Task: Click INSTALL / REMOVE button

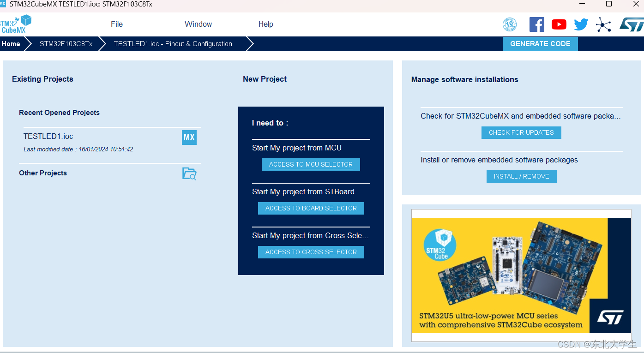Action: click(x=521, y=176)
